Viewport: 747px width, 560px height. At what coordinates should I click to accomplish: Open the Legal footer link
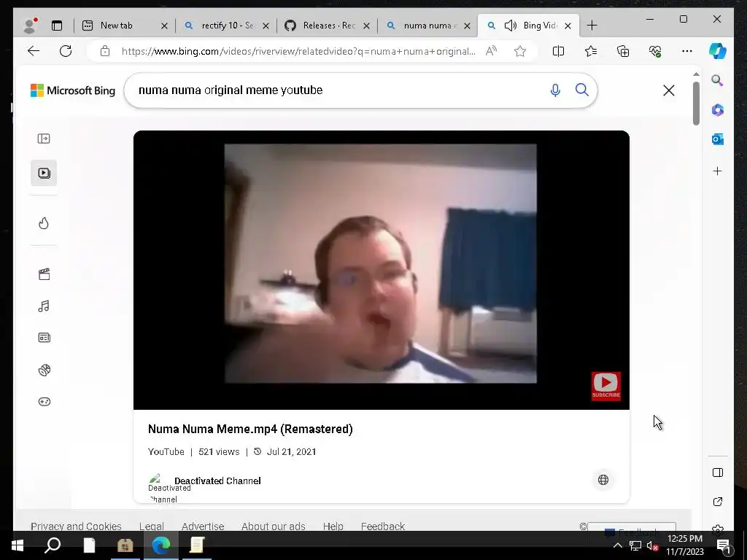[152, 526]
